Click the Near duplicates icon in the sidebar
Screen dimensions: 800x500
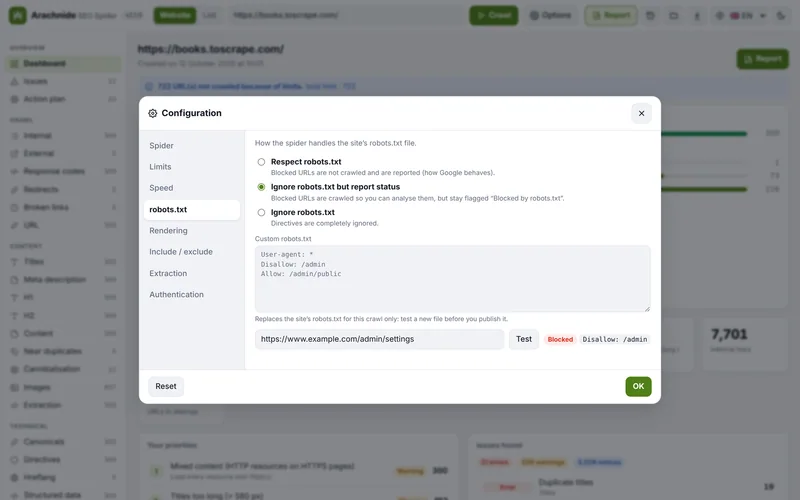[14, 352]
